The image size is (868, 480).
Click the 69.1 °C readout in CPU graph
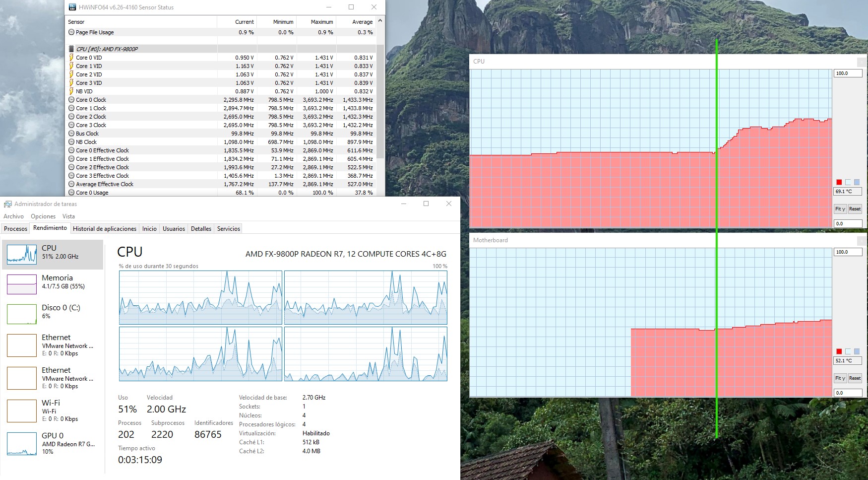pyautogui.click(x=848, y=192)
